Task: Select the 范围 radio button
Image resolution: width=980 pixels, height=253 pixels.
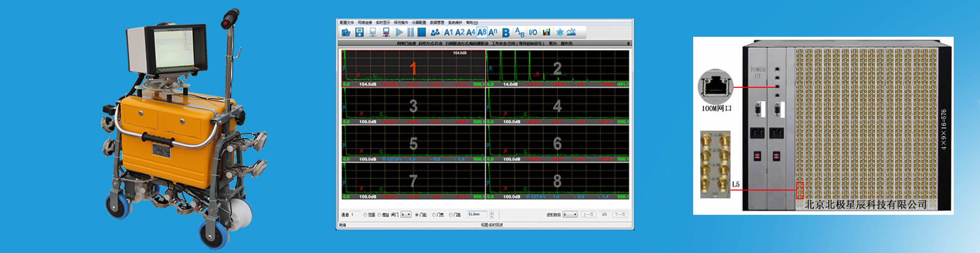Action: (x=366, y=215)
